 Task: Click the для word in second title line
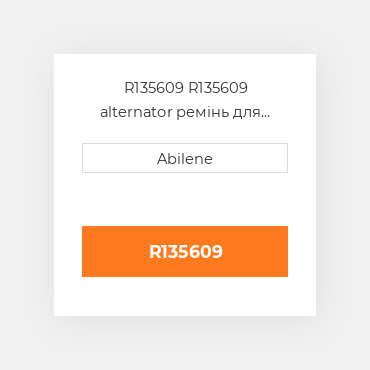click(246, 114)
